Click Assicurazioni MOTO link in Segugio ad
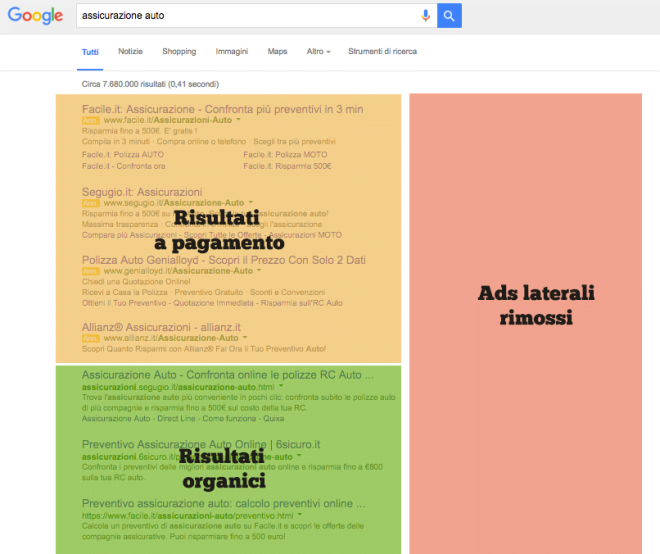660x554 pixels. tap(305, 235)
